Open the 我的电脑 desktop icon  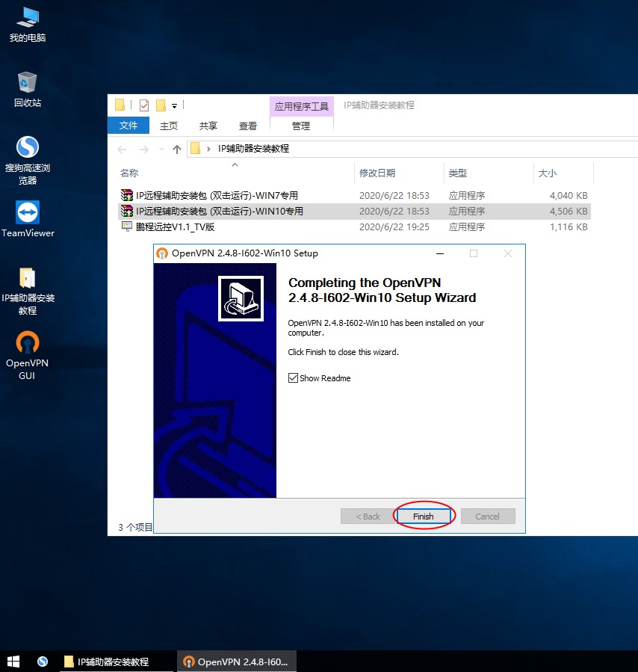click(x=28, y=25)
